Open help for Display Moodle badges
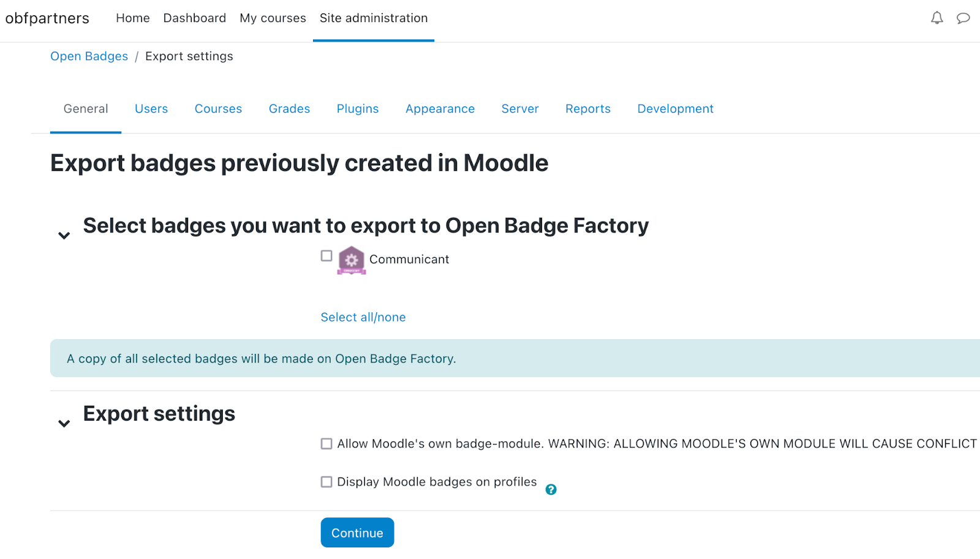Screen dimensions: 980x559 (x=551, y=489)
